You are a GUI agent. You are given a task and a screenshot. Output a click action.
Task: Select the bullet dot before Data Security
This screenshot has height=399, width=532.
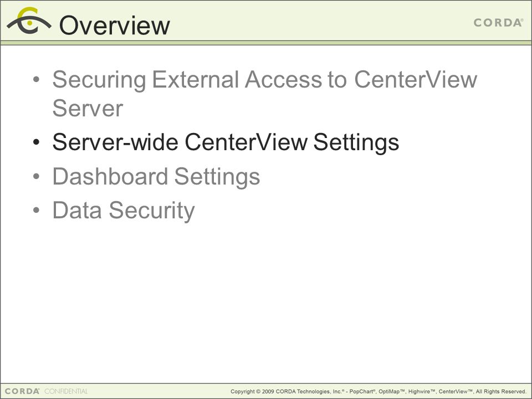(x=37, y=211)
